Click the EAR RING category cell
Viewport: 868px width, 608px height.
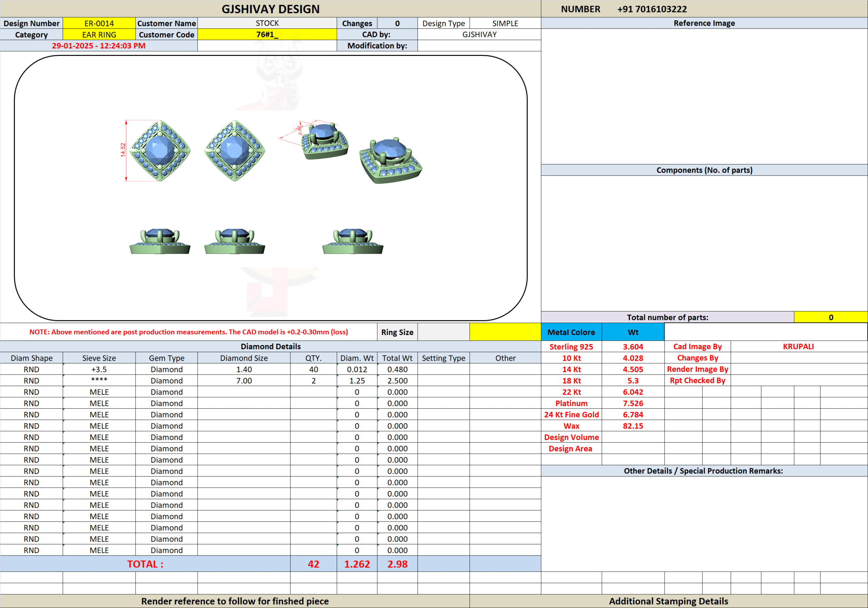click(x=99, y=35)
